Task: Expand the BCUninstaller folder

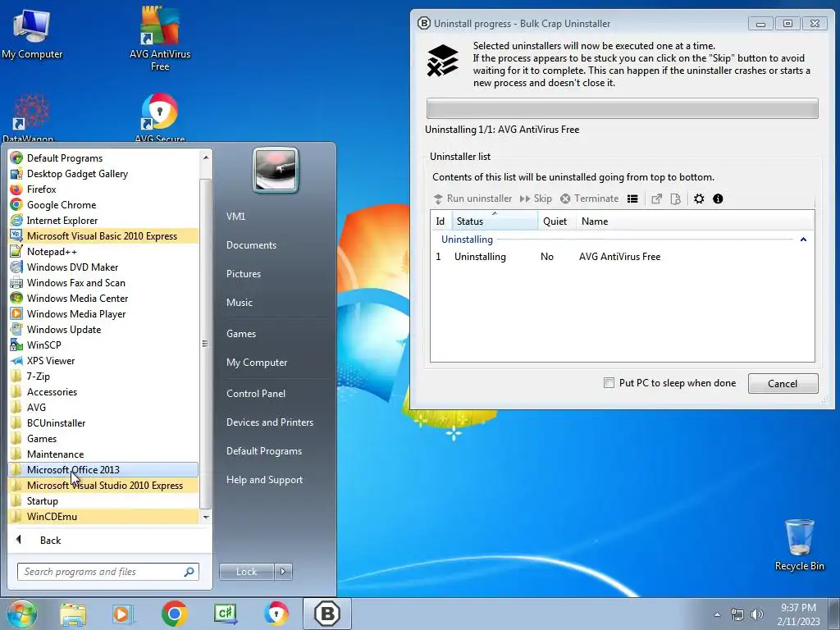Action: (104, 422)
